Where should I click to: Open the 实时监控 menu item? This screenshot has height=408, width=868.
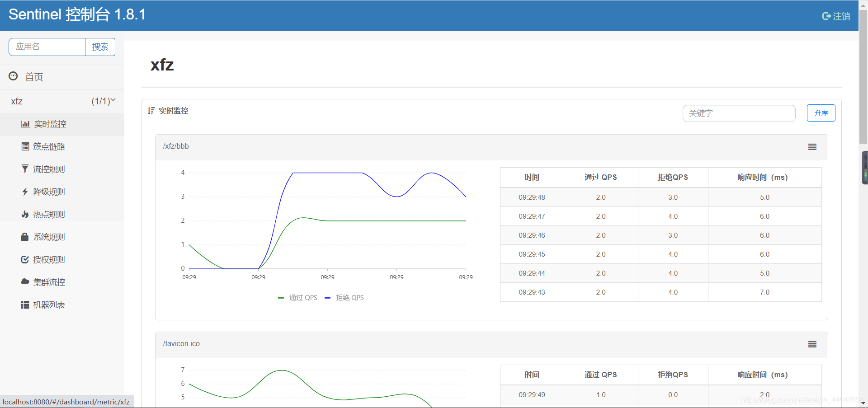pos(62,124)
